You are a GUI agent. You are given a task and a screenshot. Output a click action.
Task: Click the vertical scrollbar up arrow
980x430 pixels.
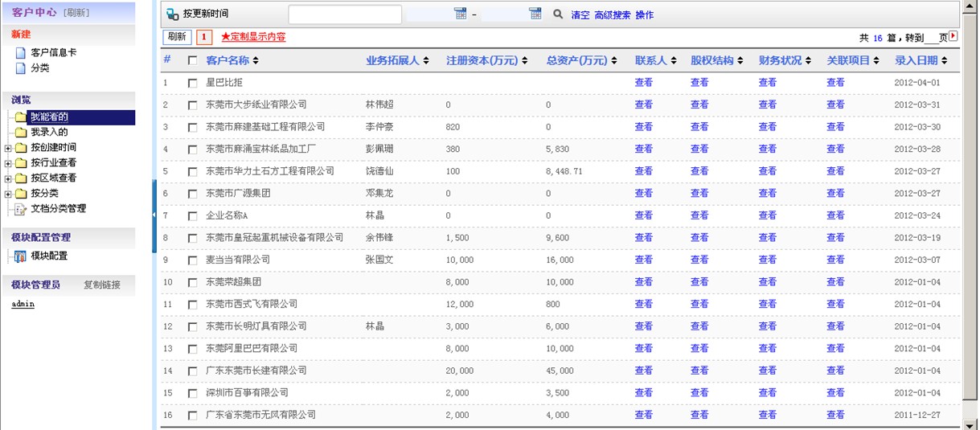click(971, 6)
